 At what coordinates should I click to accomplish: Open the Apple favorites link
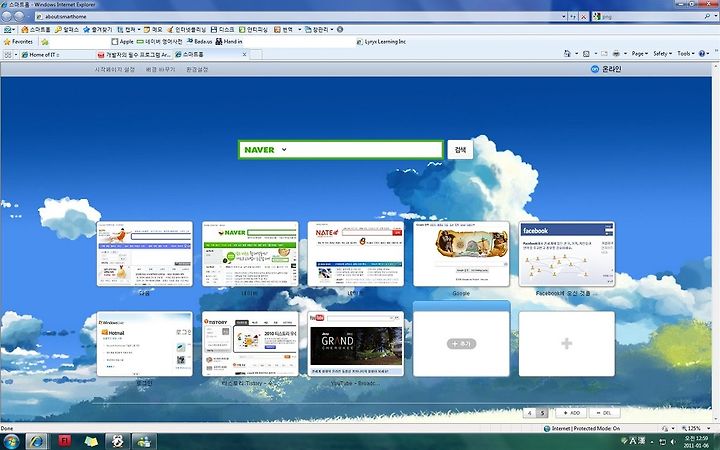click(122, 42)
